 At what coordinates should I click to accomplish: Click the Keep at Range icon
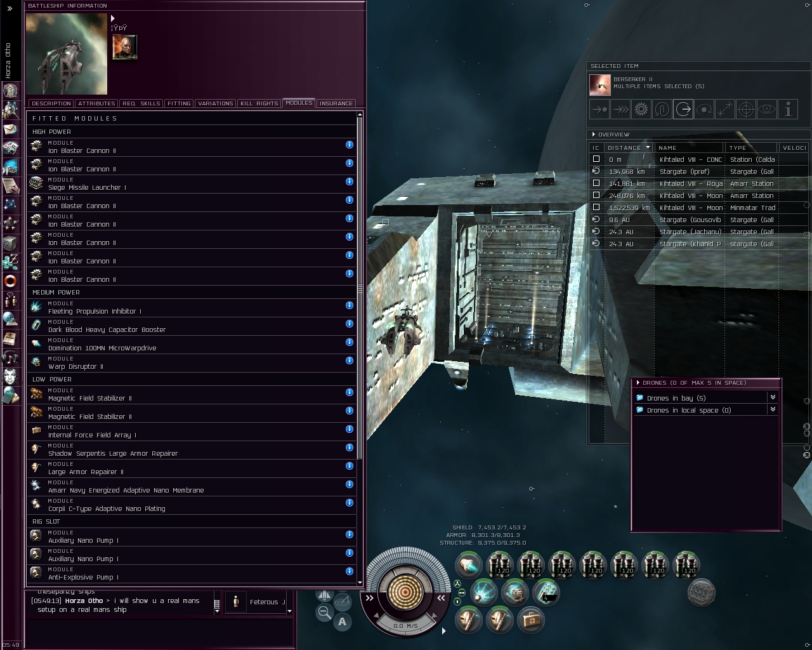(x=725, y=109)
